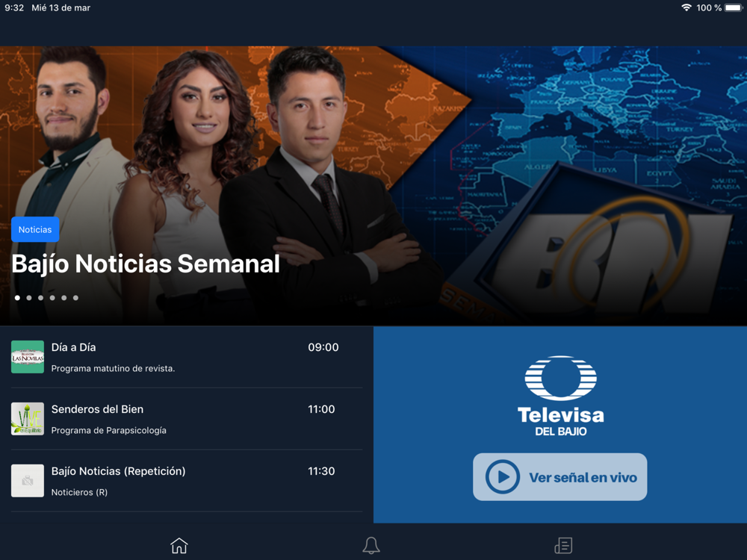747x560 pixels.
Task: Select the Día a Día 09:00 listing
Action: click(187, 357)
